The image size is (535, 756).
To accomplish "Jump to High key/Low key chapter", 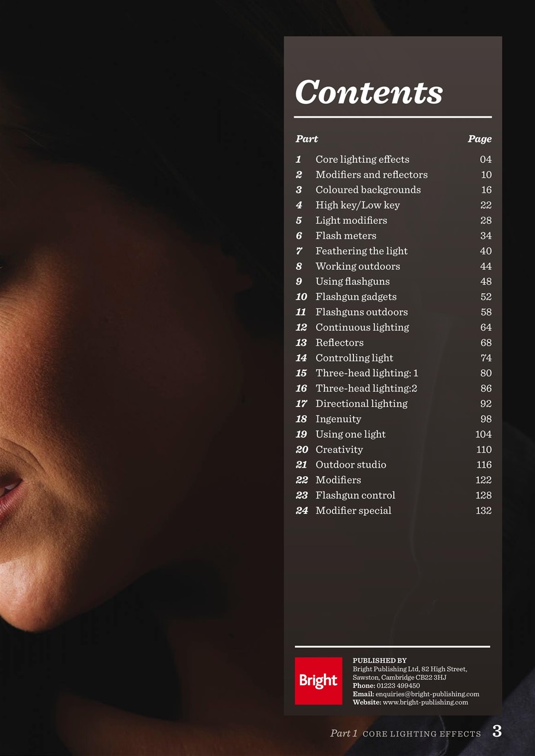I will [x=358, y=206].
